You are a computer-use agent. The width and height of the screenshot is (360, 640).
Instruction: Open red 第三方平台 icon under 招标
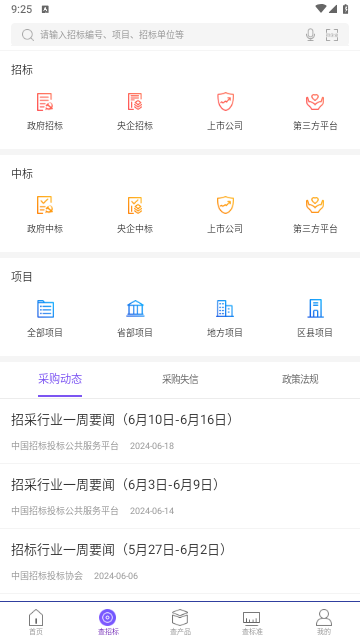(315, 102)
